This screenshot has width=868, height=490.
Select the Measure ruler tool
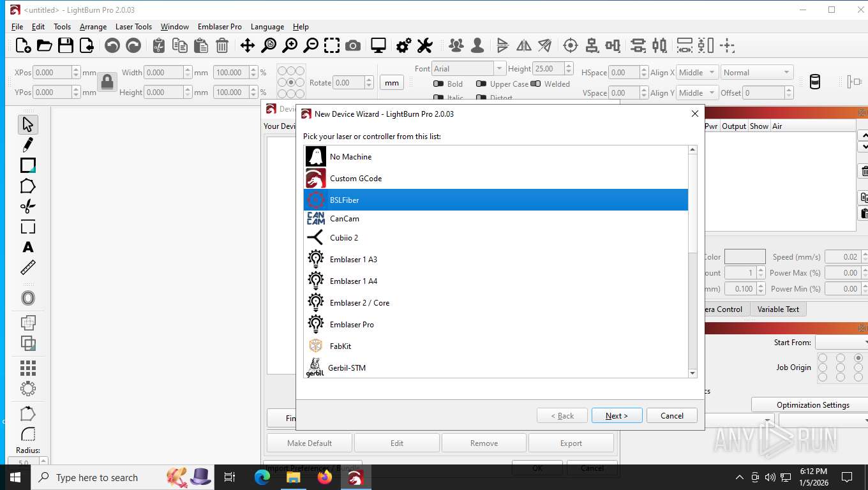(27, 267)
